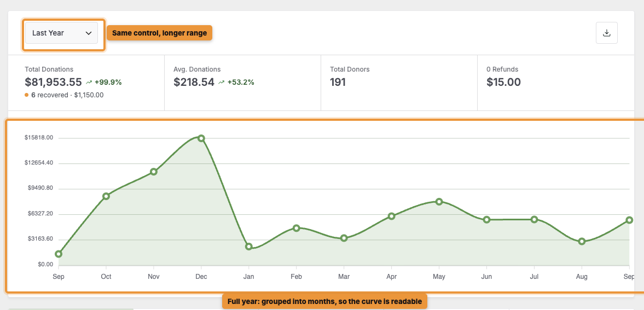This screenshot has width=644, height=310.
Task: Click the $9490.80 y-axis label
Action: pyautogui.click(x=40, y=189)
